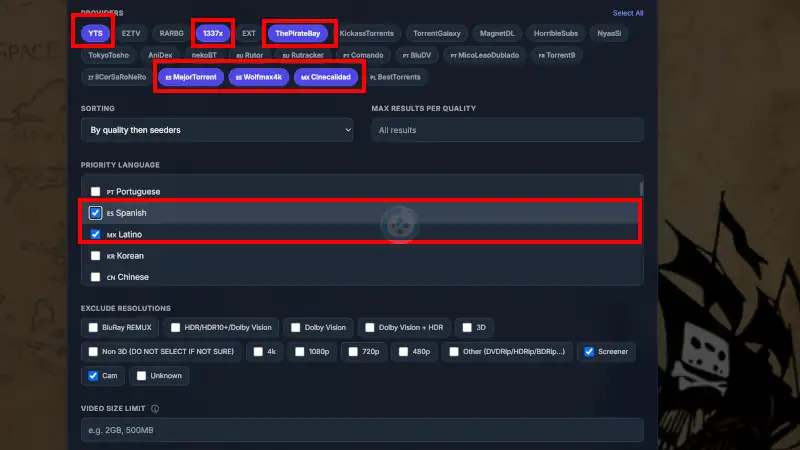The height and width of the screenshot is (450, 800).
Task: Exclude 1080p resolution
Action: (x=299, y=352)
